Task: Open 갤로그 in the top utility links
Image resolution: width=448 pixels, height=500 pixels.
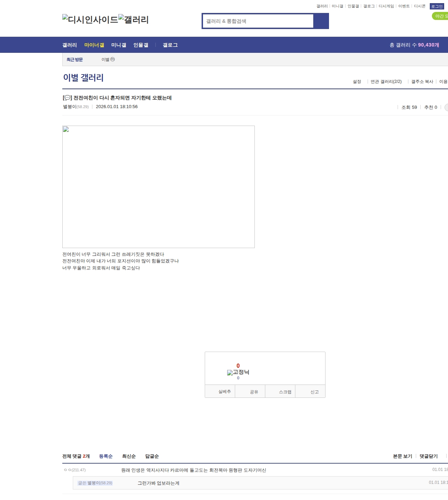Action: (x=369, y=6)
